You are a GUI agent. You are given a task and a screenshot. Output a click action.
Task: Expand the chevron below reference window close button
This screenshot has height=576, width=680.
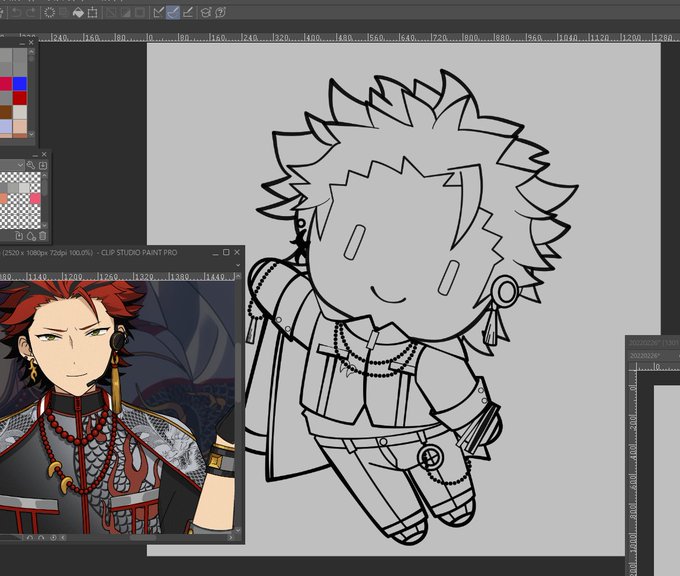(238, 265)
